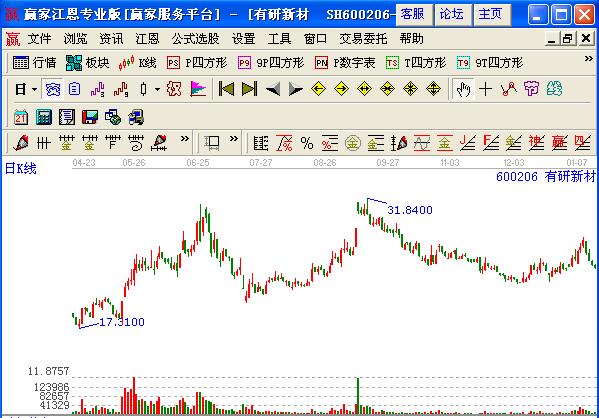
Task: Open the calculator icon in toolbar
Action: coord(44,117)
